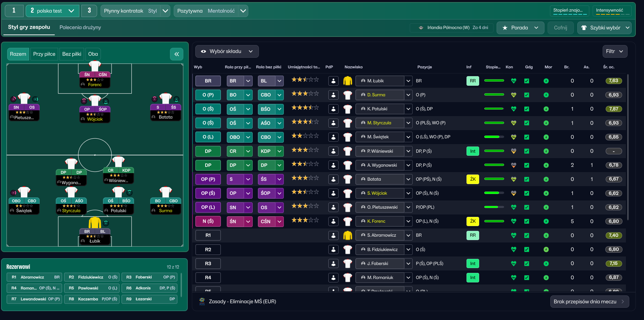Toggle the match-day checkbox for O. Pietuszewski
The height and width of the screenshot is (320, 644).
click(527, 207)
